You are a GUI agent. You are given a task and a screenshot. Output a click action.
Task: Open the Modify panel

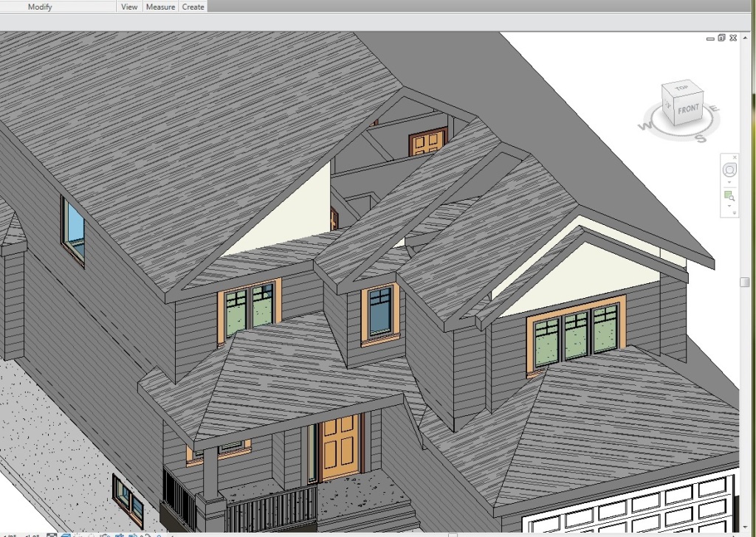coord(40,7)
